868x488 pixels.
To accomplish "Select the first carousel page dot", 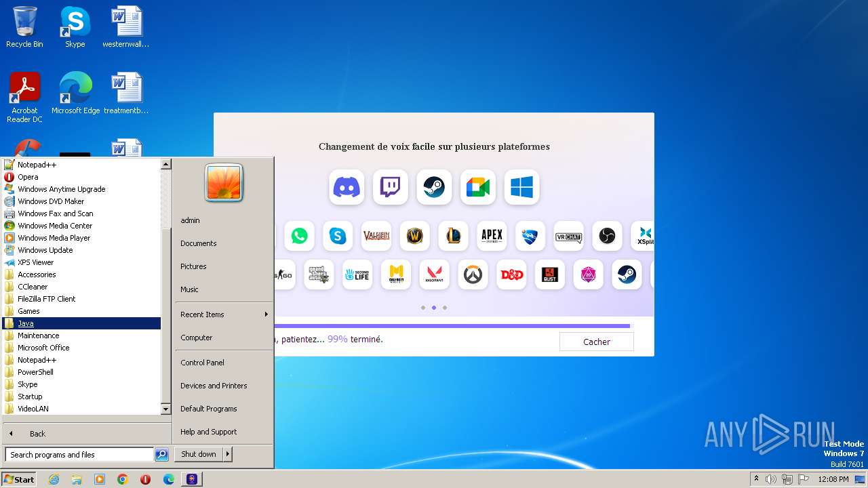I will tap(423, 308).
